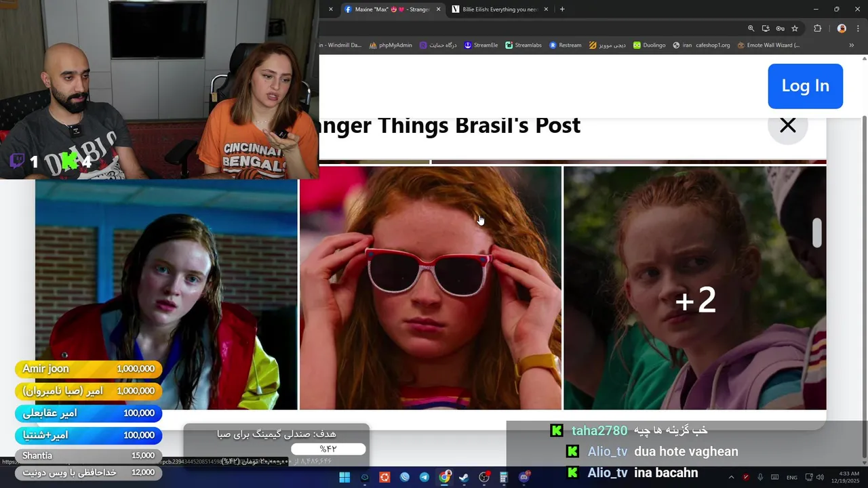The width and height of the screenshot is (868, 488).
Task: Click the blue Log In button
Action: tap(805, 86)
